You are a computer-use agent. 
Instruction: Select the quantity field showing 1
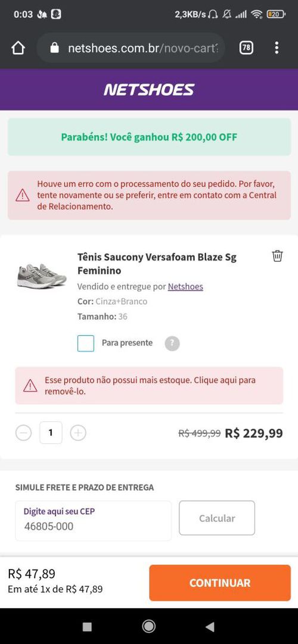51,433
